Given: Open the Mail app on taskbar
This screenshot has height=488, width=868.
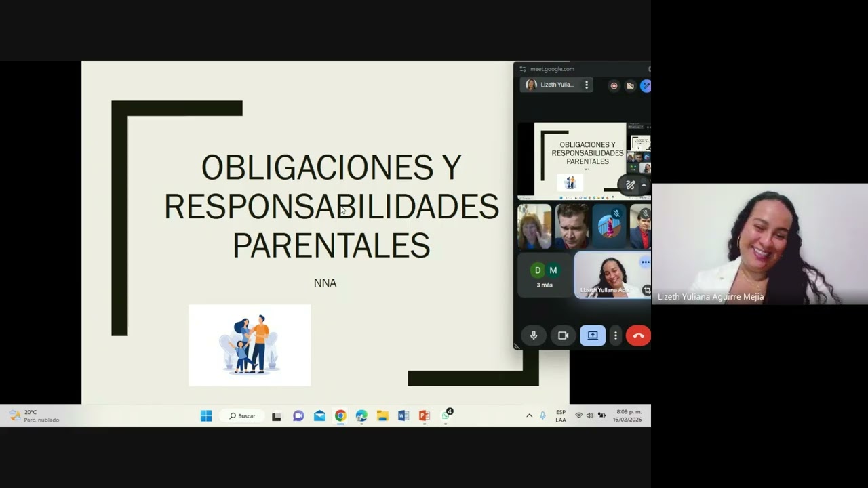Looking at the screenshot, I should click(x=319, y=415).
